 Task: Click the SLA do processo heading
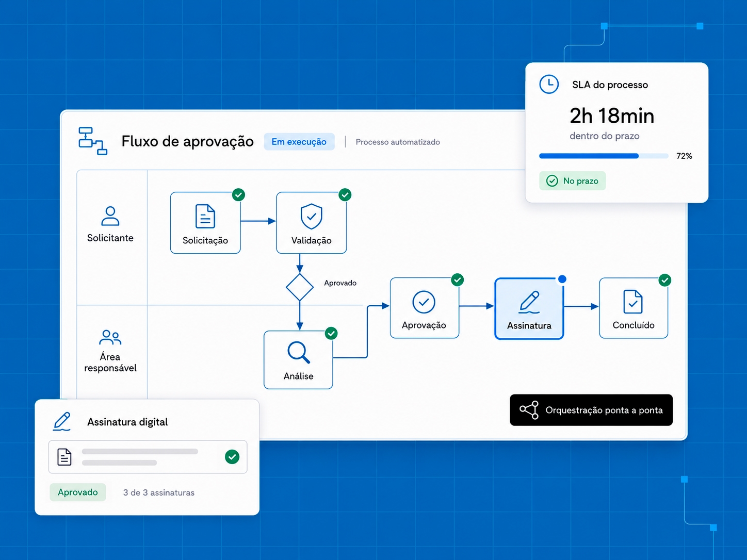pos(610,85)
